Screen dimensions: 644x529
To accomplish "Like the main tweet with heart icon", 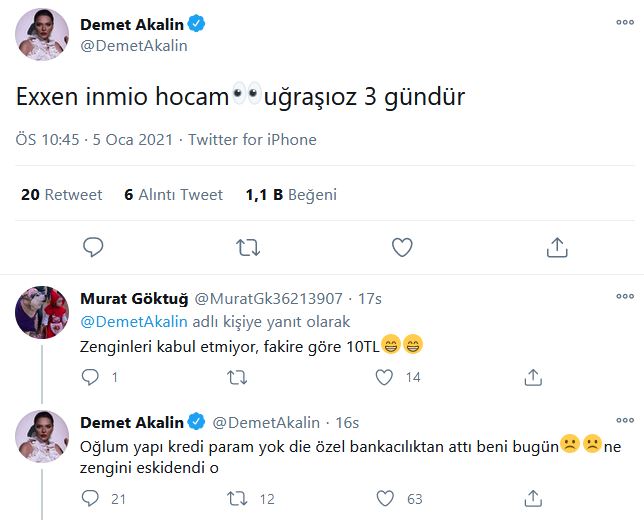I will (x=402, y=246).
